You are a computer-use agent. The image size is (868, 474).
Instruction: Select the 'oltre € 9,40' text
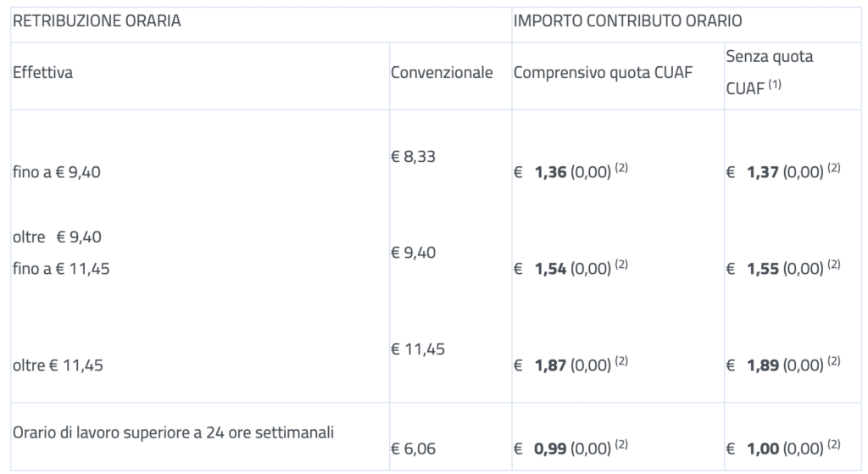[57, 237]
